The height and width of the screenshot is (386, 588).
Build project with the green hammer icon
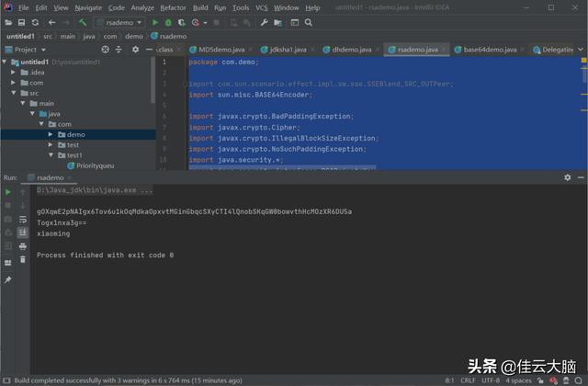(x=83, y=22)
